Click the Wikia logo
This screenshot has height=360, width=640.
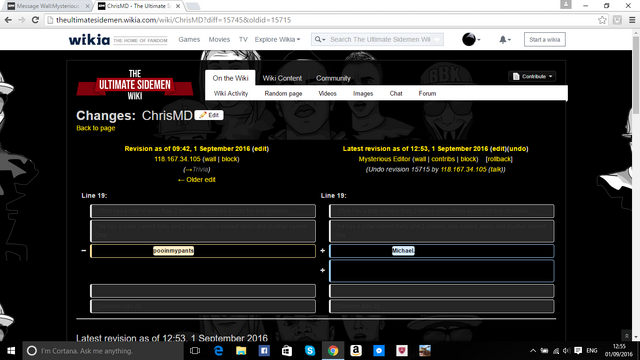[x=89, y=40]
